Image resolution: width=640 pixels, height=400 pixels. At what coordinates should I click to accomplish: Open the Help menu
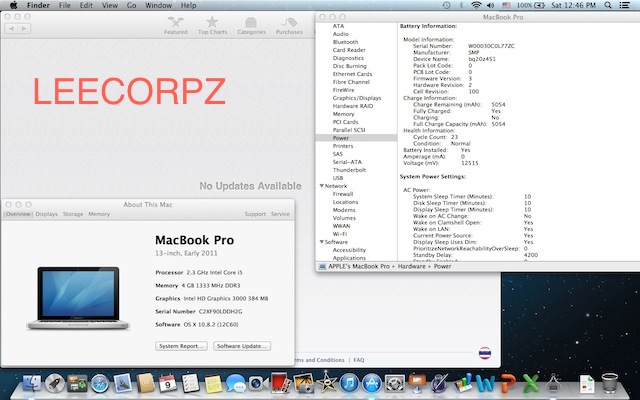[x=188, y=5]
